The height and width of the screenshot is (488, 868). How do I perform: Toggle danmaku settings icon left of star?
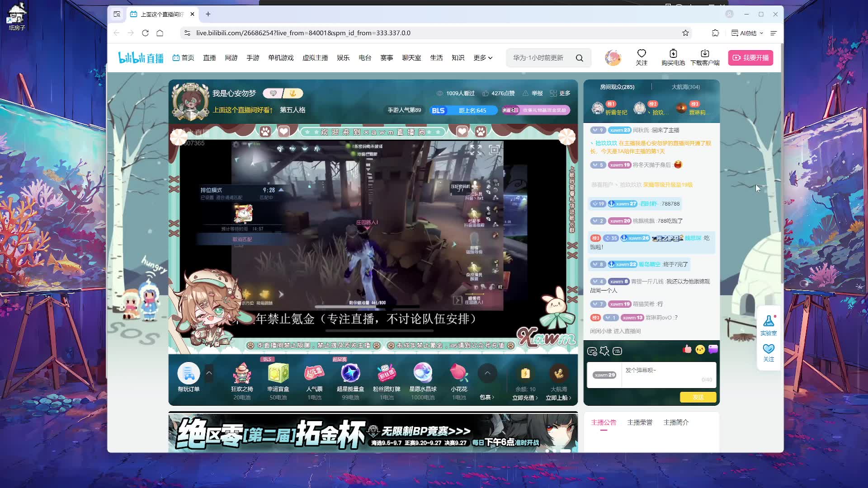tap(592, 351)
